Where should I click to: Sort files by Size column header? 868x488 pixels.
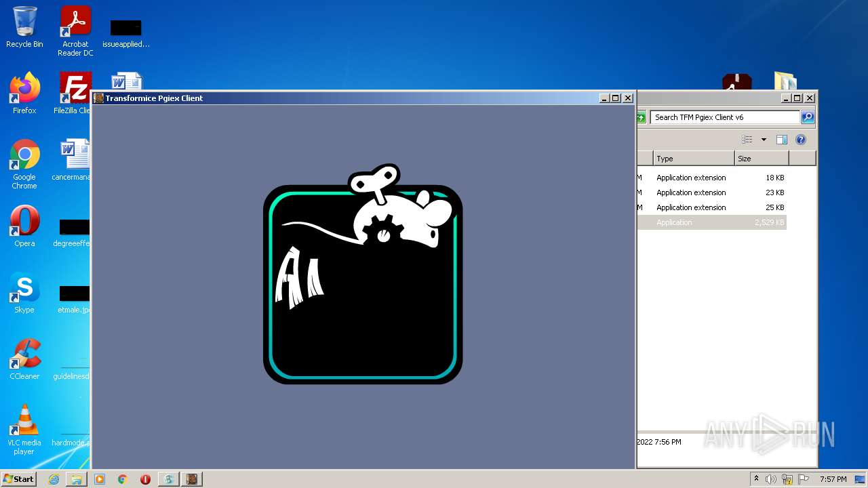762,159
